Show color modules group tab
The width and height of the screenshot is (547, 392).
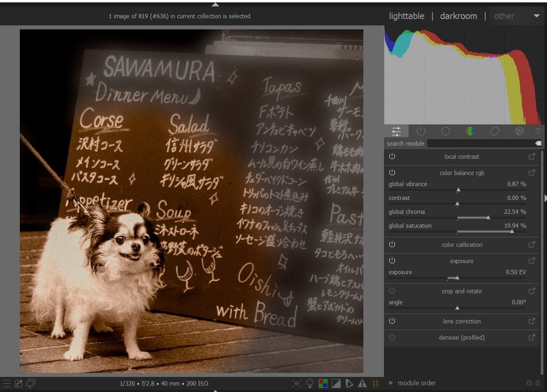470,131
